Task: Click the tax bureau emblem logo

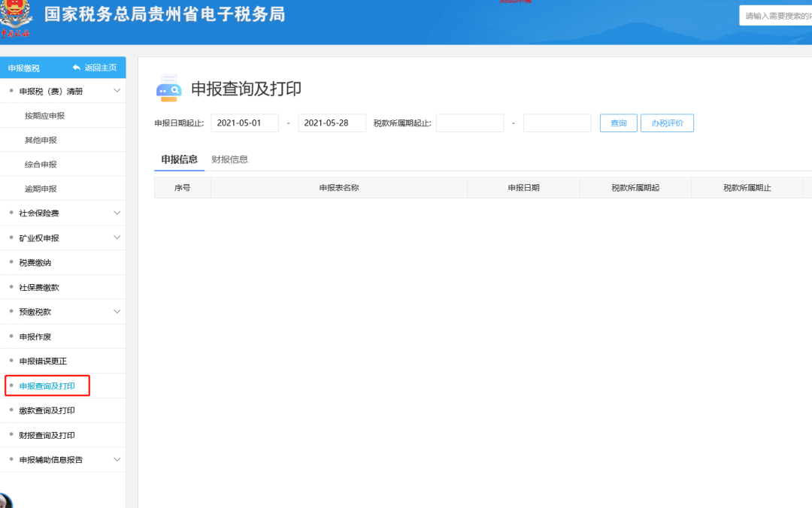Action: pyautogui.click(x=16, y=19)
